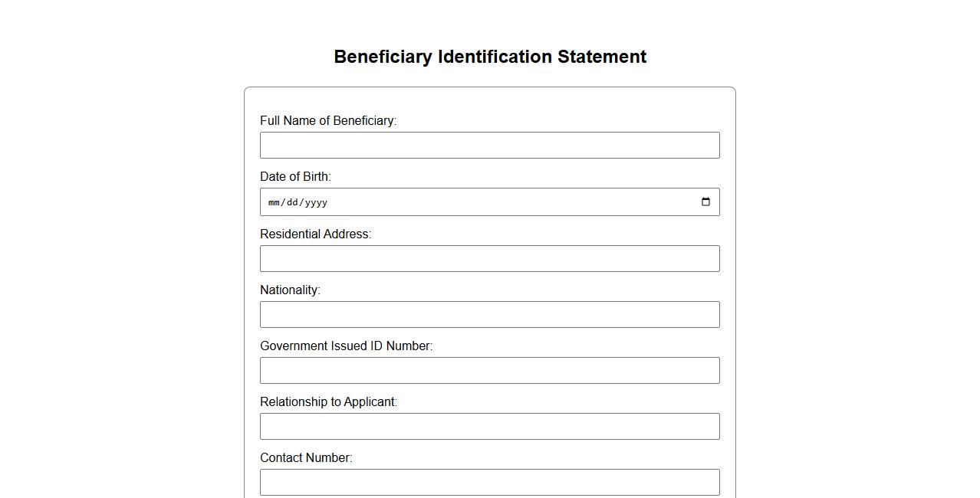The image size is (980, 498).
Task: Click the 'Full Name of Beneficiary:' label
Action: [327, 121]
